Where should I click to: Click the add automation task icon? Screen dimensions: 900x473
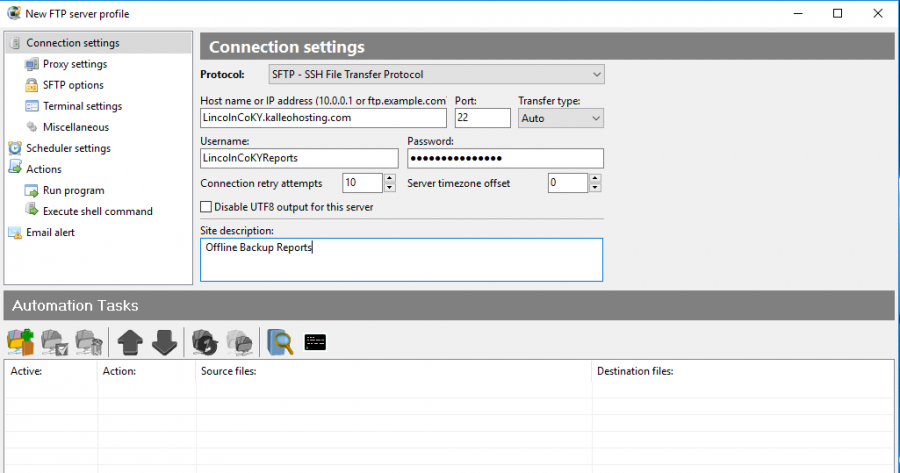[x=21, y=342]
